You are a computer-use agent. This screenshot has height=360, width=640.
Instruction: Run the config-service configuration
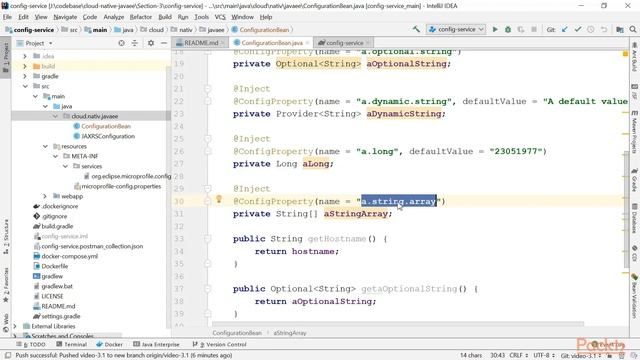point(495,29)
